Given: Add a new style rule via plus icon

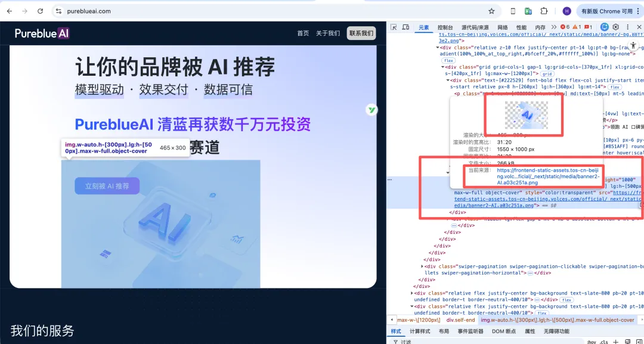Looking at the screenshot, I should tap(616, 342).
